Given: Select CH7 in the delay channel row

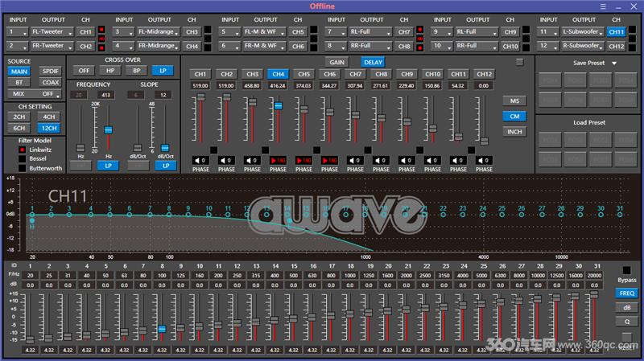Looking at the screenshot, I should pyautogui.click(x=355, y=74).
